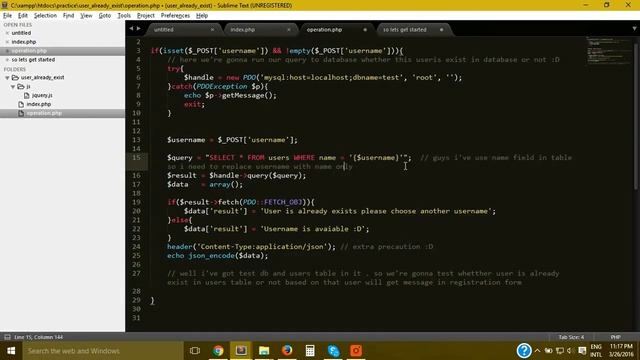Open the Windows Start menu
This screenshot has width=640, height=360.
11,351
